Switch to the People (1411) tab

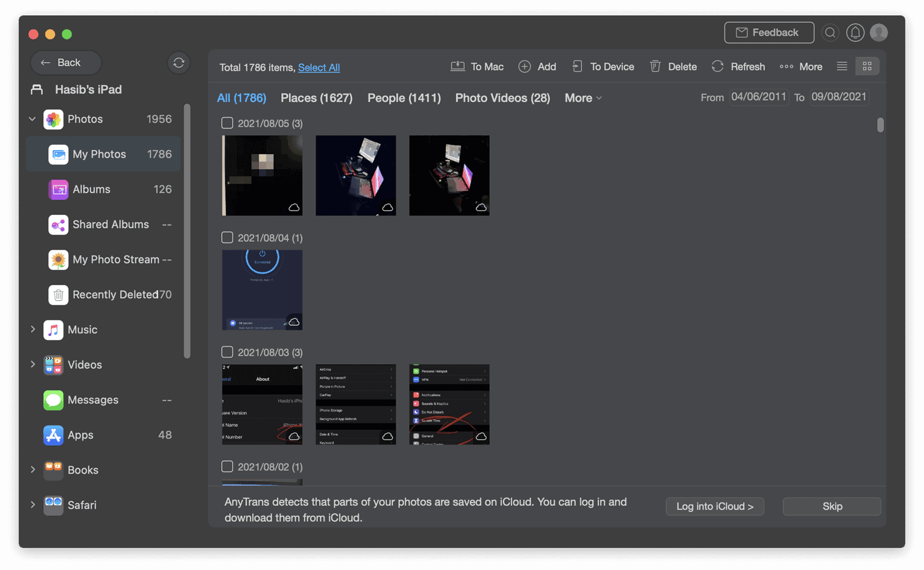404,98
